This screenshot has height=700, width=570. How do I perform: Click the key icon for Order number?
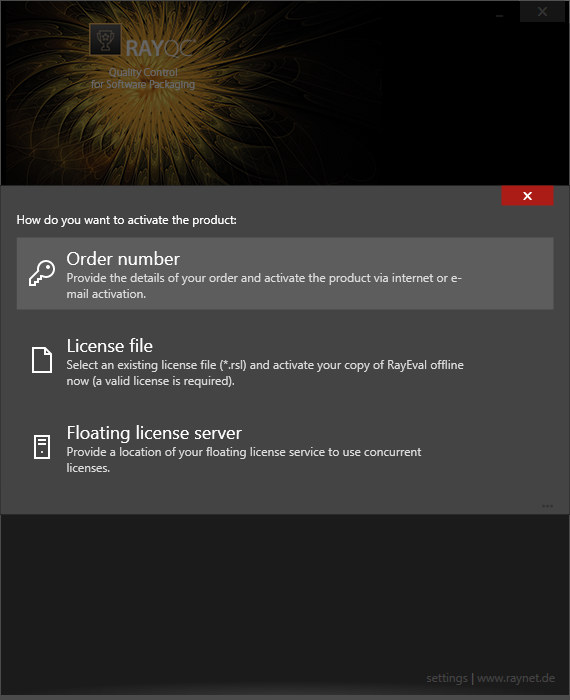(x=42, y=273)
